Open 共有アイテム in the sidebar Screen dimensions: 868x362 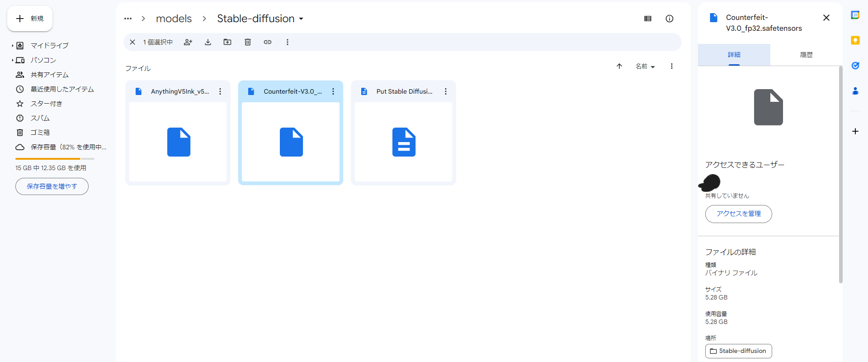pos(49,75)
